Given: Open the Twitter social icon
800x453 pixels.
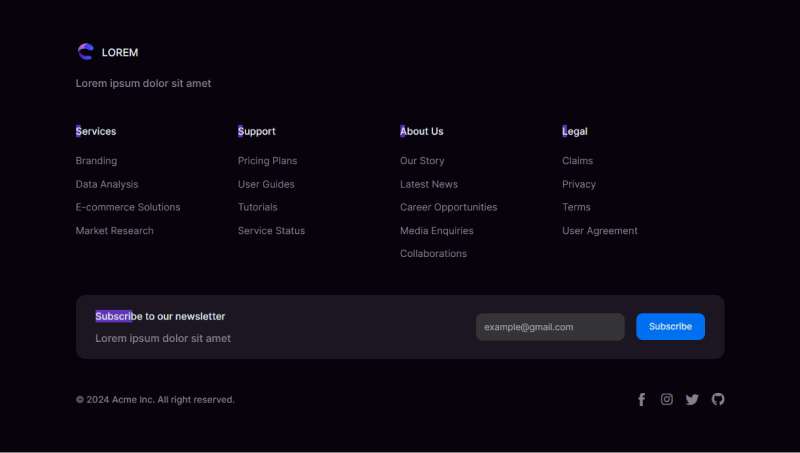Looking at the screenshot, I should click(x=692, y=400).
